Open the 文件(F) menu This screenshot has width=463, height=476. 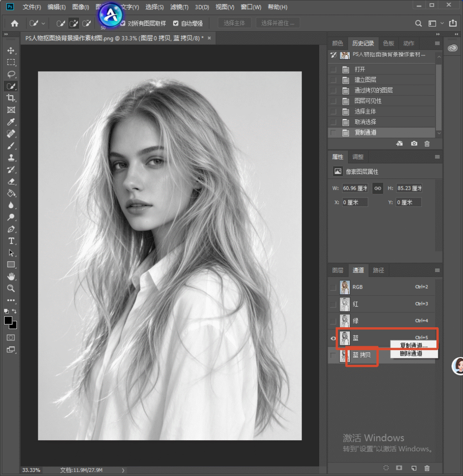pyautogui.click(x=32, y=7)
